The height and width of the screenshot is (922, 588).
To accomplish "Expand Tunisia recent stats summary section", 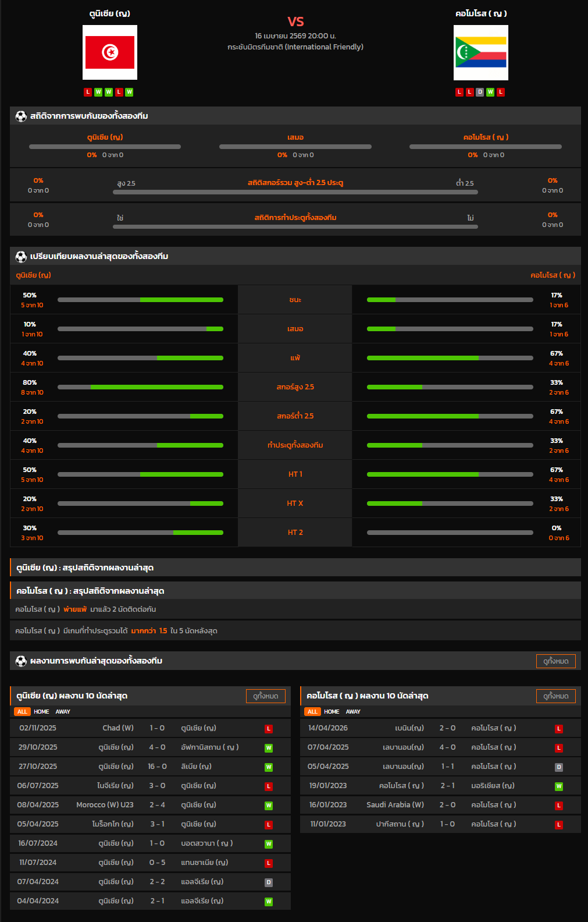I will 295,568.
